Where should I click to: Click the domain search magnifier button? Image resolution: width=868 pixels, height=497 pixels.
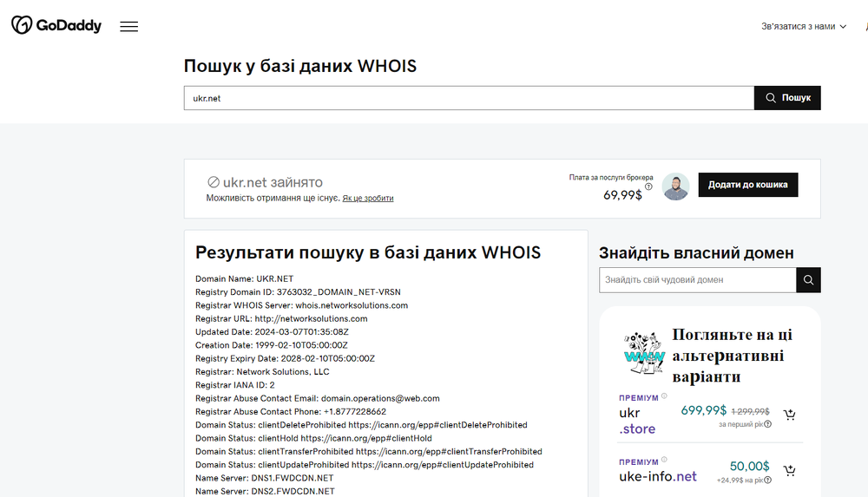[808, 280]
